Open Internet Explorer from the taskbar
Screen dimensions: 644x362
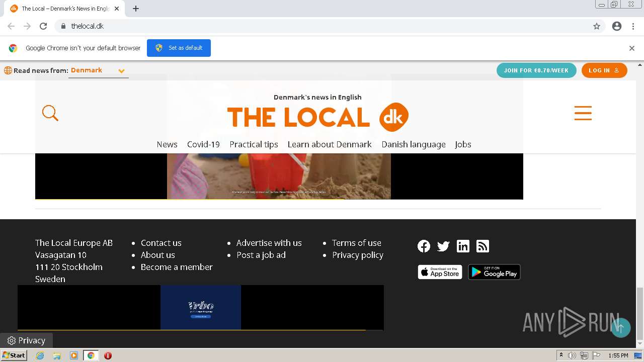[40, 355]
